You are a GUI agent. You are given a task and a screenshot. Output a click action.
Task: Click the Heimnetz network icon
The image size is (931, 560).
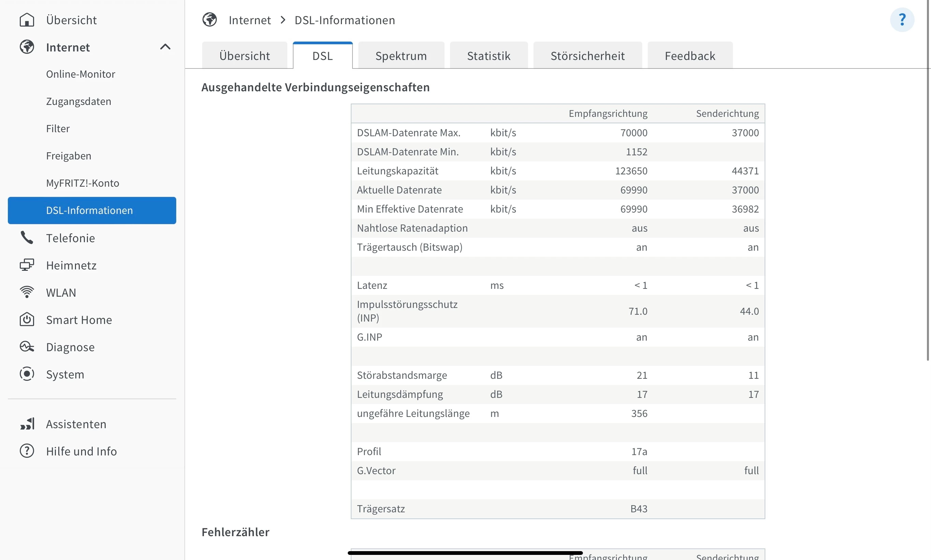point(27,265)
